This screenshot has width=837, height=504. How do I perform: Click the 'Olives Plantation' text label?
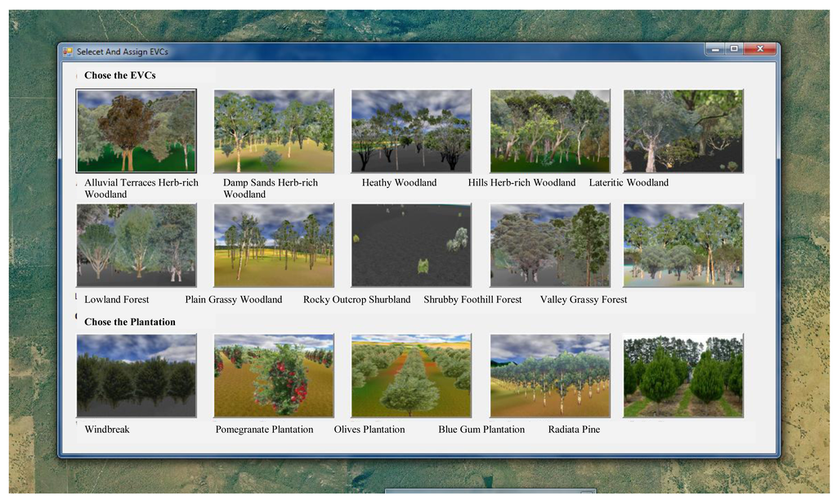[369, 430]
